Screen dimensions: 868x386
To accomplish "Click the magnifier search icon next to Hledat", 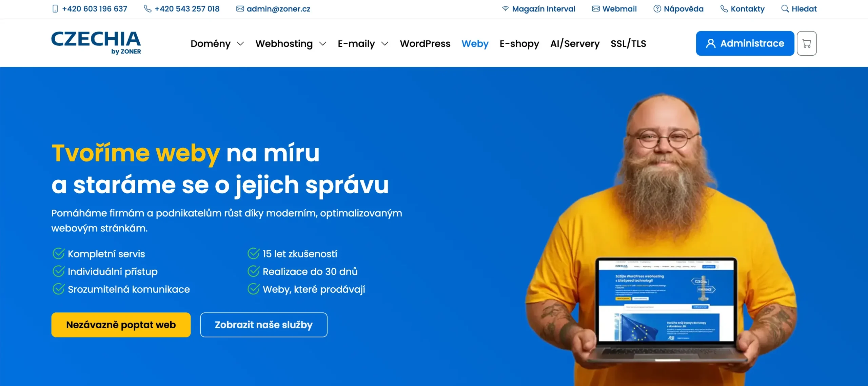I will (785, 9).
